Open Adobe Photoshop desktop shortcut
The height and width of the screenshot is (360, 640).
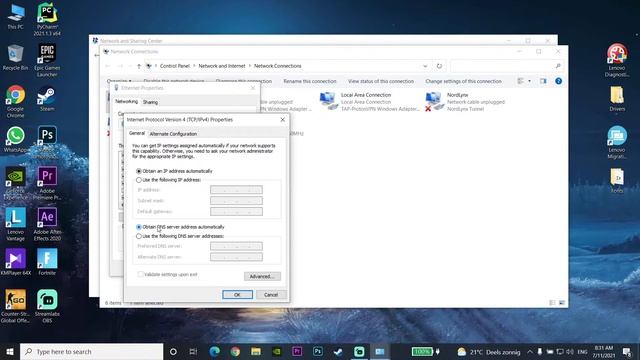click(x=47, y=141)
